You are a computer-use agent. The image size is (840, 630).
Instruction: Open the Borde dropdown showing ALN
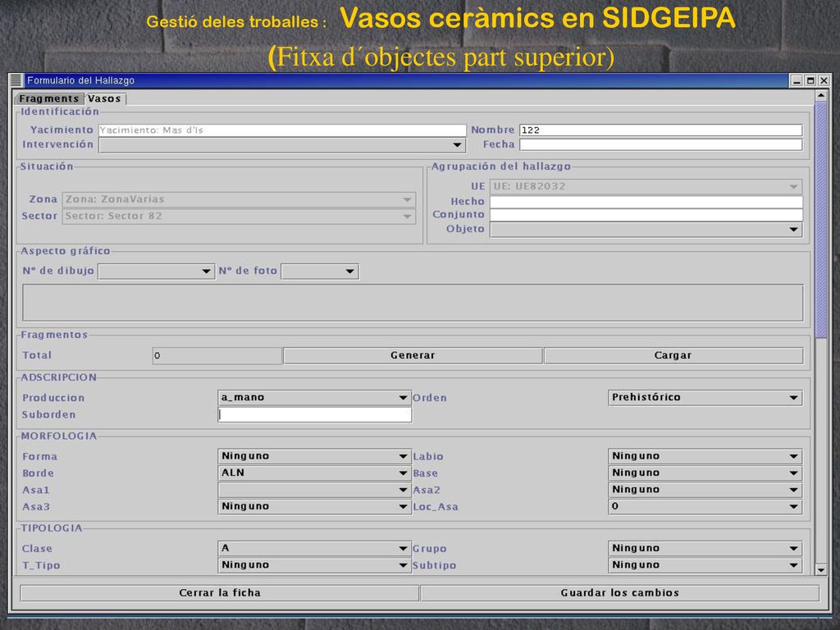pos(314,473)
